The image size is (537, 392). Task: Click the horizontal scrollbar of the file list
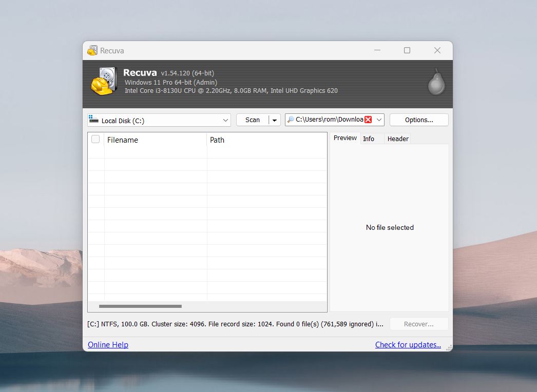click(x=141, y=306)
